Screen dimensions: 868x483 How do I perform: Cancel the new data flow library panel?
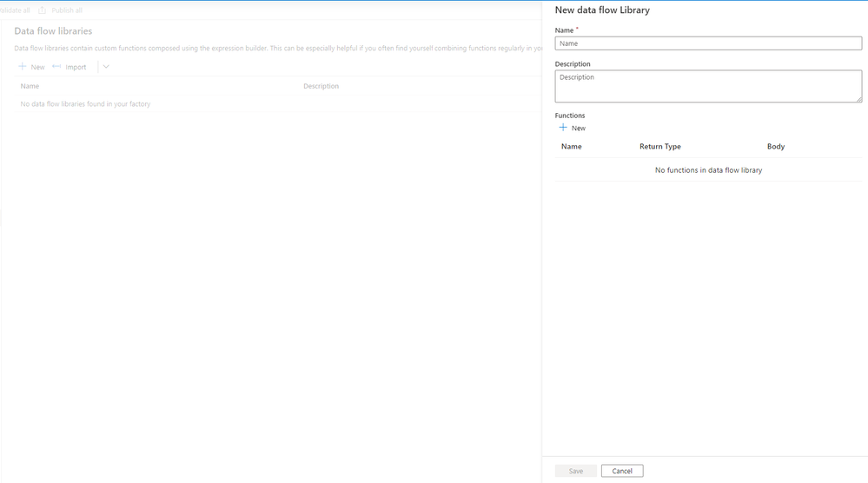(x=622, y=471)
